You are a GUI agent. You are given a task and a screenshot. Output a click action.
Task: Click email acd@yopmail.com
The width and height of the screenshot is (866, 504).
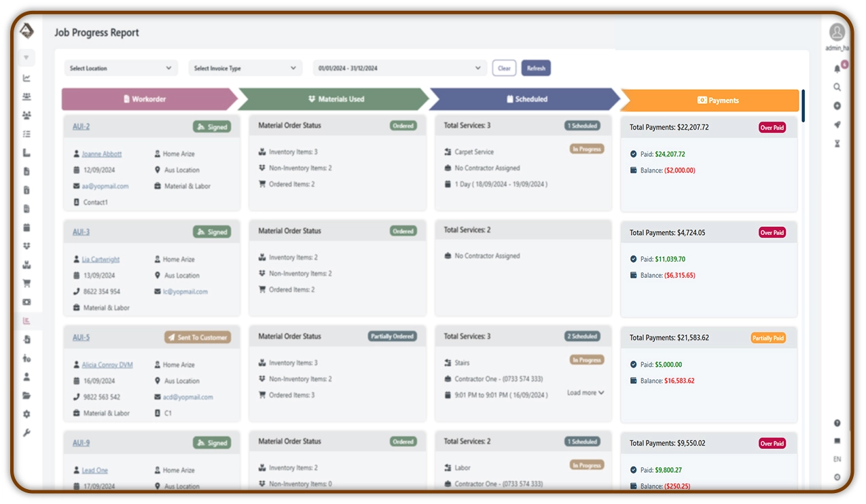pyautogui.click(x=188, y=397)
